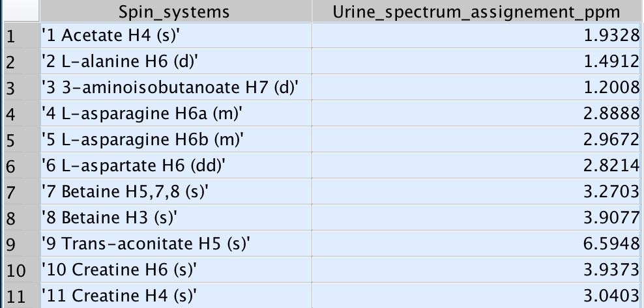The width and height of the screenshot is (644, 308).
Task: Click the ppm value 3.2703
Action: pos(611,191)
